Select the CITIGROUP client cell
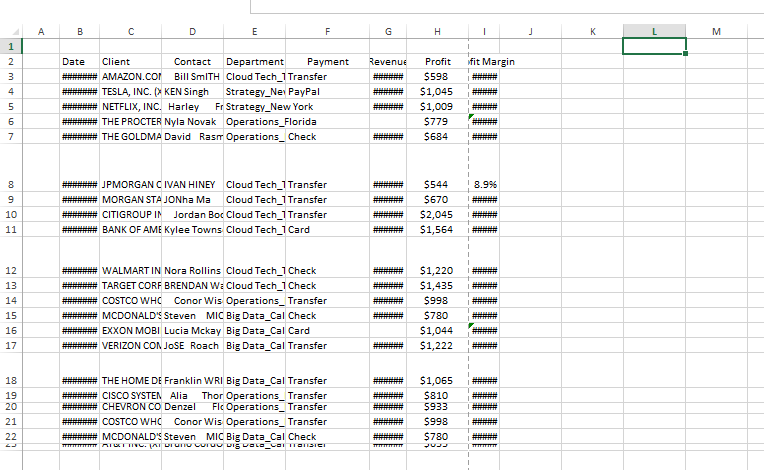The height and width of the screenshot is (470, 764). 131,215
